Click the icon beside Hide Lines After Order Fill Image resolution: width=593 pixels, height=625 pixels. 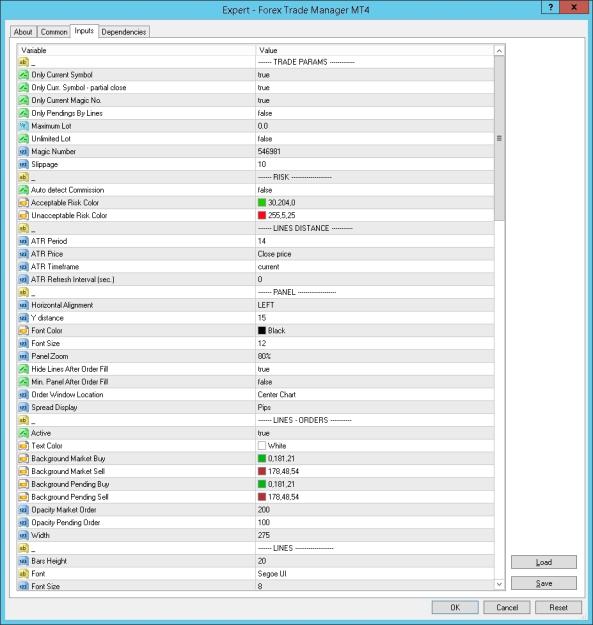tap(24, 369)
